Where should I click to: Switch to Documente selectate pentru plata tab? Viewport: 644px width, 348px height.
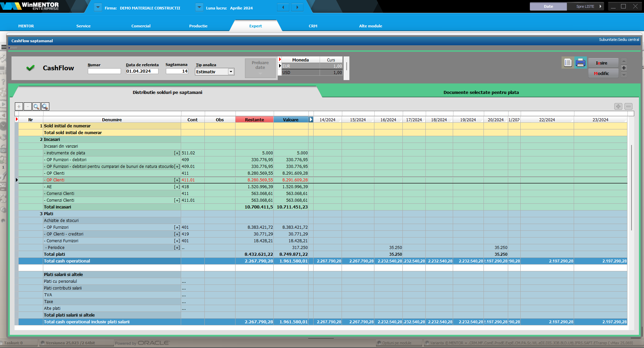(481, 92)
